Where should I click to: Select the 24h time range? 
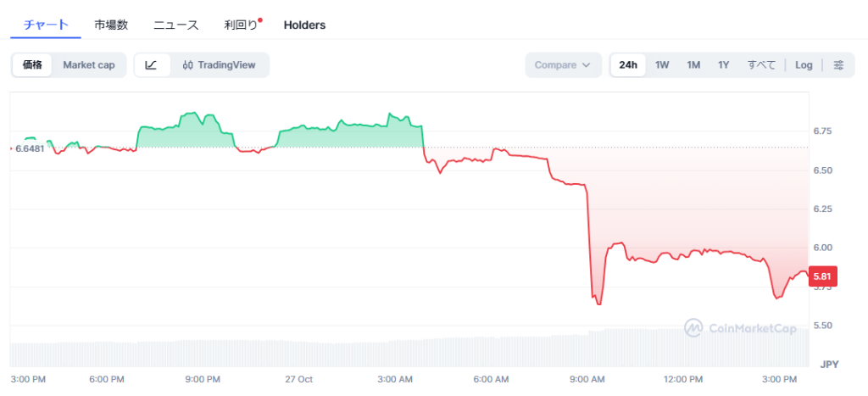pyautogui.click(x=628, y=65)
